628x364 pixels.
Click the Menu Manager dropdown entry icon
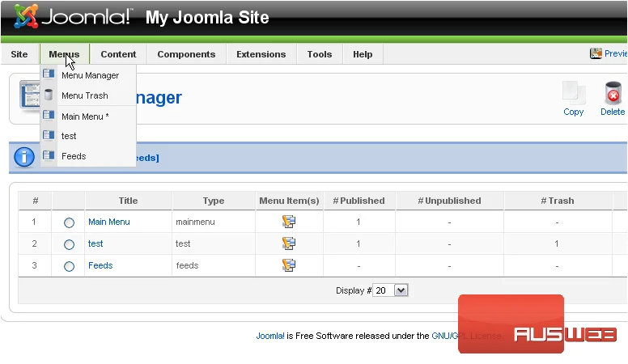[x=49, y=74]
